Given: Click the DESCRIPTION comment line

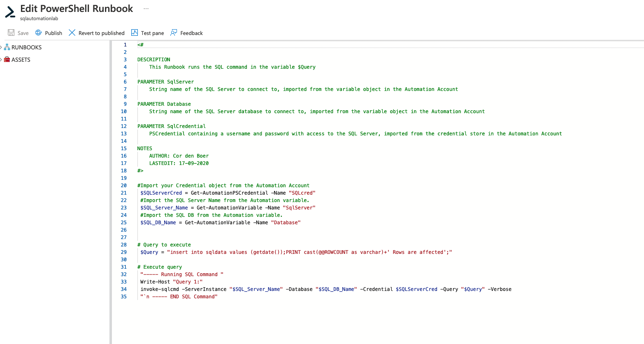Looking at the screenshot, I should tap(153, 60).
